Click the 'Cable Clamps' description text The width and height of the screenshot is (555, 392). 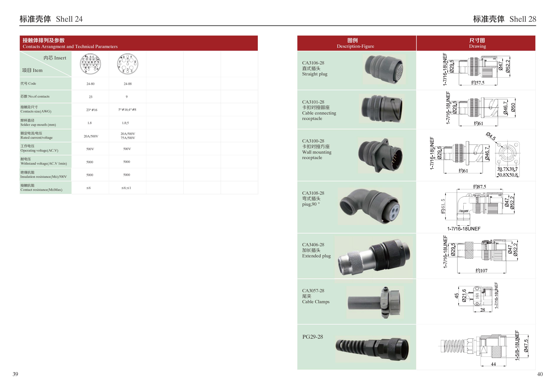(316, 302)
